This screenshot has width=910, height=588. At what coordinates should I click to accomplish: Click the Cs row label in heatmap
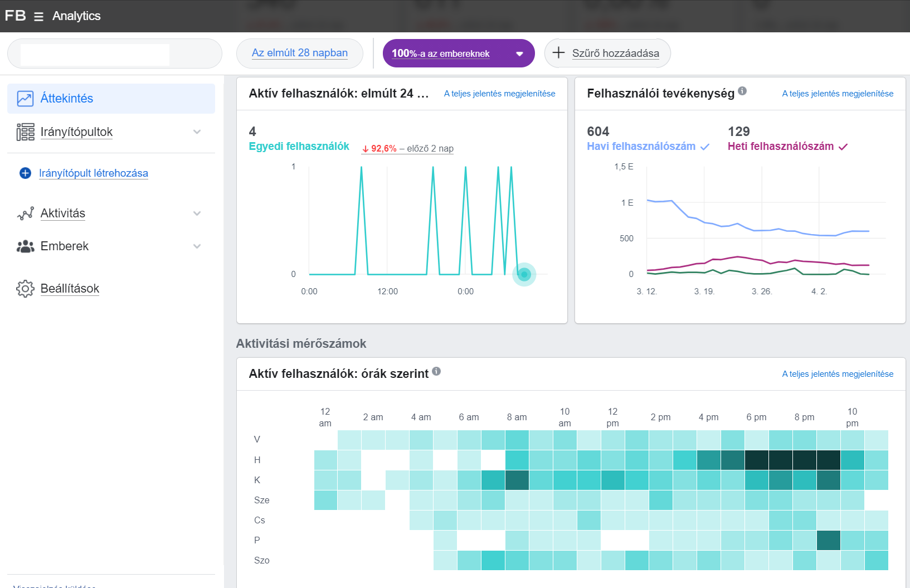coord(259,521)
